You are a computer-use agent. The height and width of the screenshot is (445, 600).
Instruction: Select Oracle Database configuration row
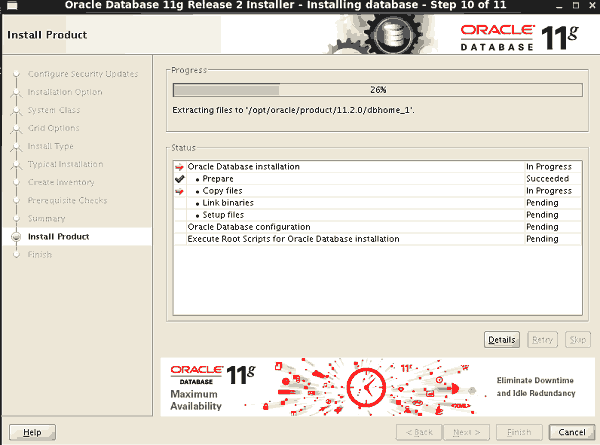[377, 227]
